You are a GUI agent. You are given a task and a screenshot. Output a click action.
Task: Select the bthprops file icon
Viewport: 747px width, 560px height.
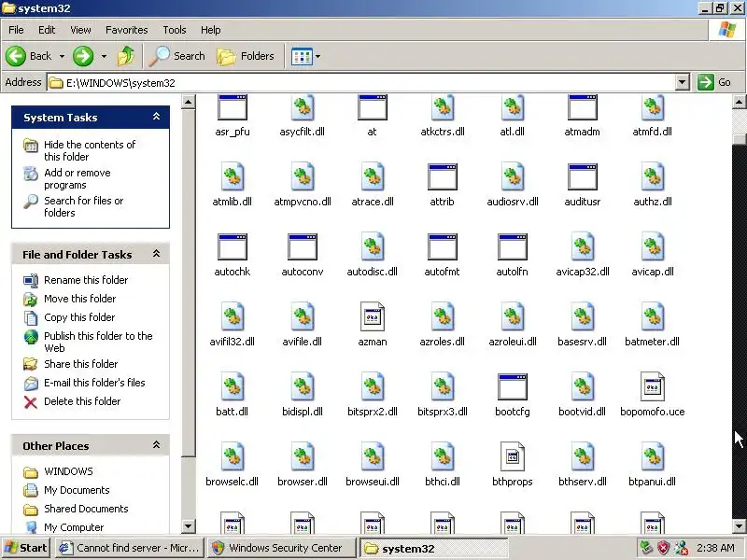[x=512, y=456]
